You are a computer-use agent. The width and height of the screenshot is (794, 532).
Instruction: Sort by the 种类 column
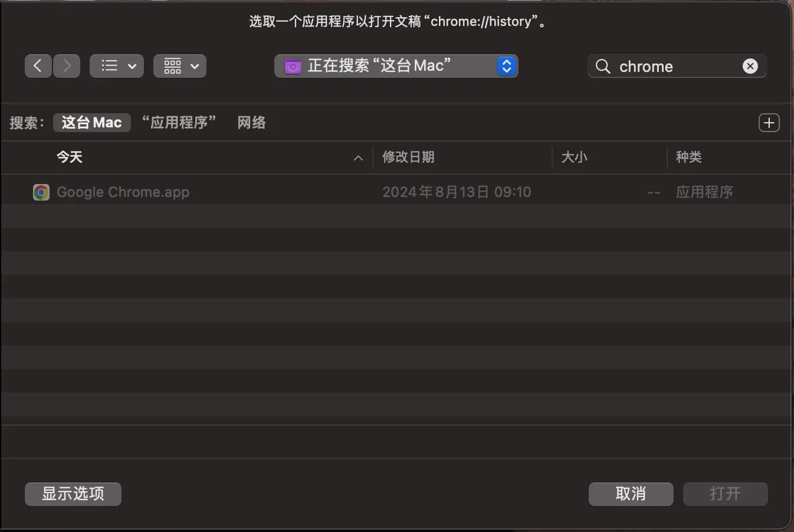pos(689,157)
